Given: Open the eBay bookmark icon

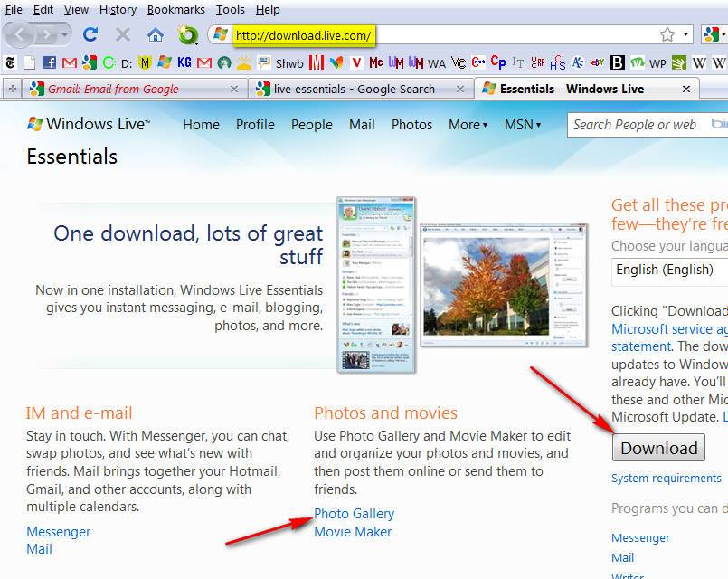Looking at the screenshot, I should (598, 62).
